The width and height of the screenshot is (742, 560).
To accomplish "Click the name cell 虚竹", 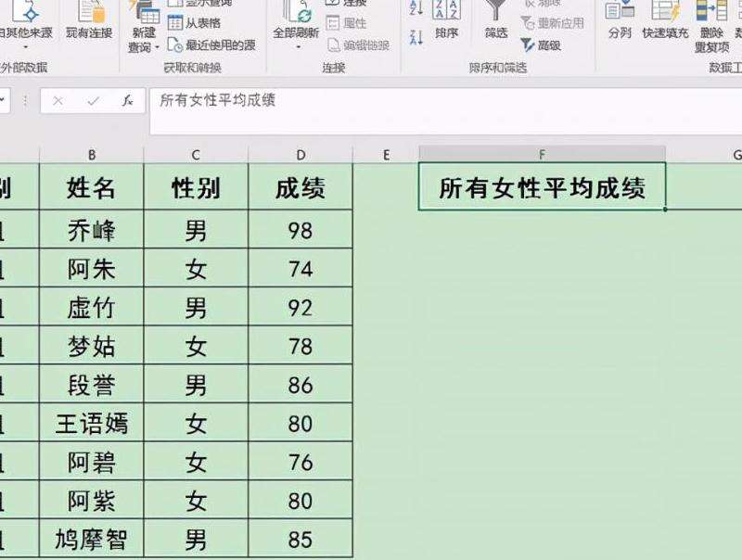I will [x=91, y=307].
